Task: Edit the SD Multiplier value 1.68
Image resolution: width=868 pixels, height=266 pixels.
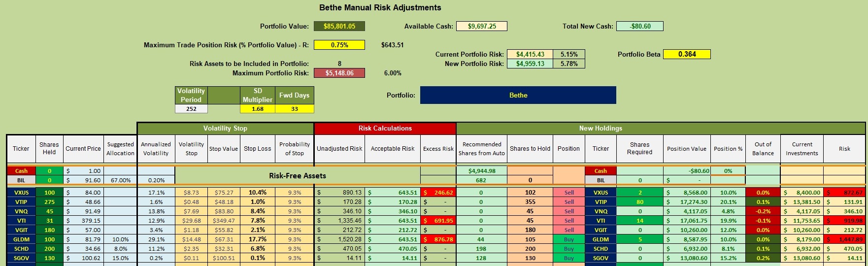Action: click(x=257, y=109)
